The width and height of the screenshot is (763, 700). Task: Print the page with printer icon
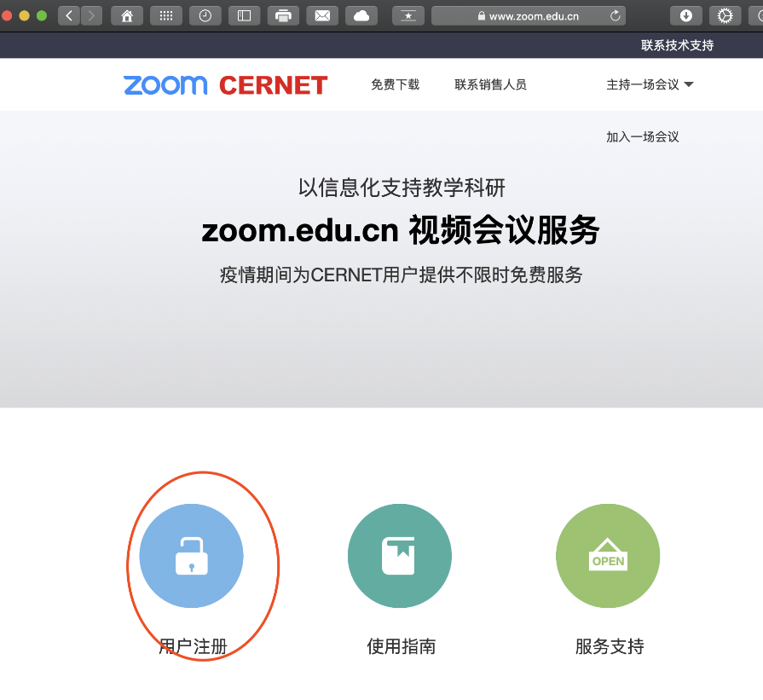coord(283,16)
